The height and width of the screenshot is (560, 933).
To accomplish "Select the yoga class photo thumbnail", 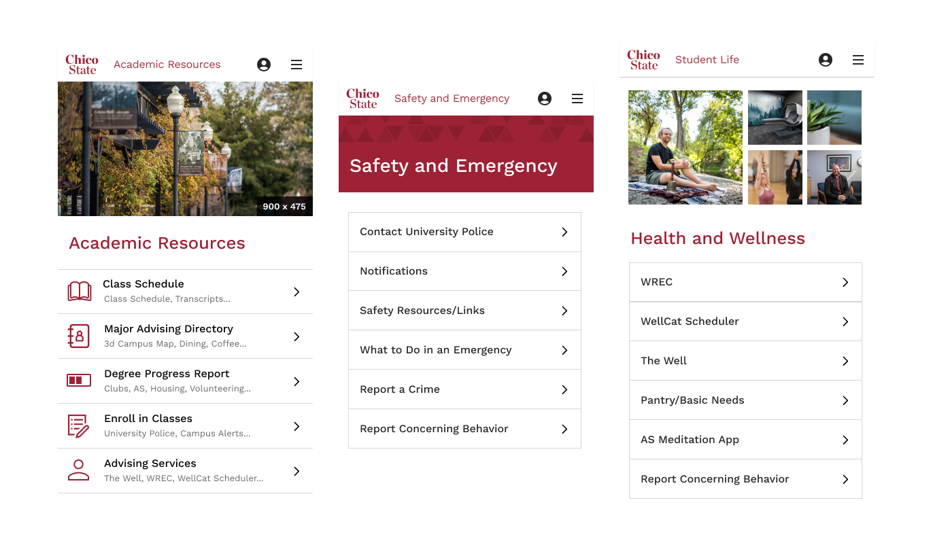I will pyautogui.click(x=775, y=177).
